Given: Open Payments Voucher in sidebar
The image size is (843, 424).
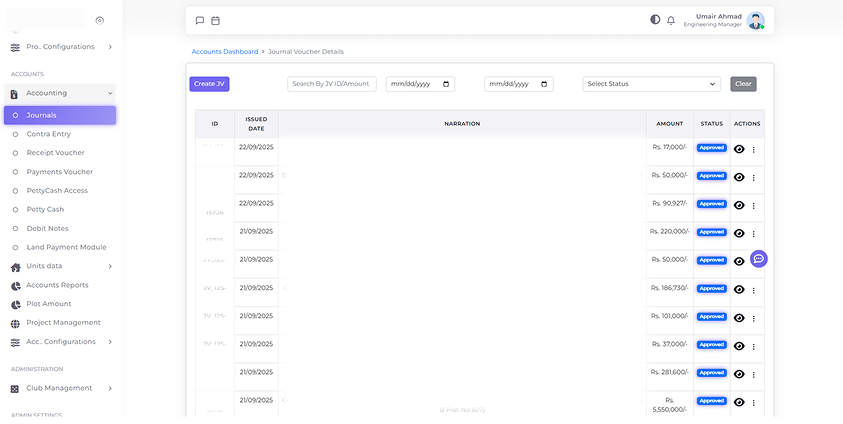Looking at the screenshot, I should point(59,172).
